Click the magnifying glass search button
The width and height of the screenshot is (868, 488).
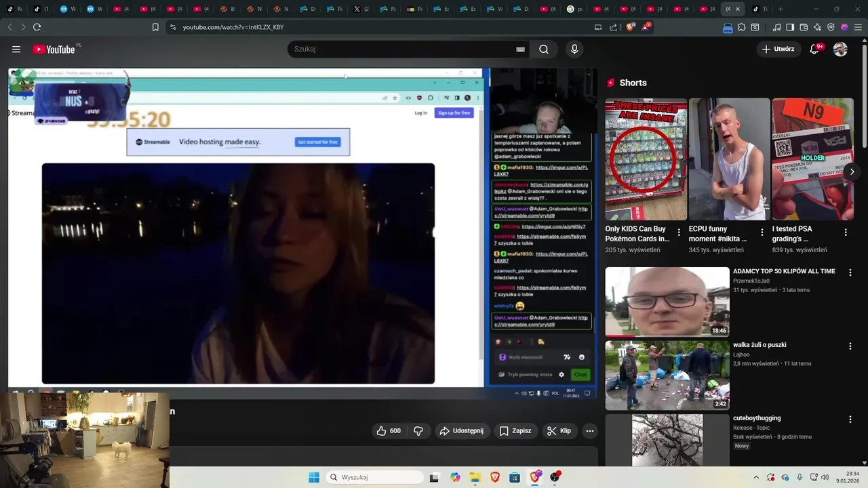tap(544, 49)
